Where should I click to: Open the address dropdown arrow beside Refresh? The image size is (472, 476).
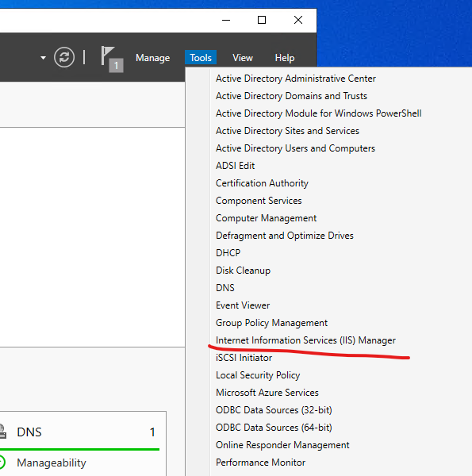click(43, 57)
